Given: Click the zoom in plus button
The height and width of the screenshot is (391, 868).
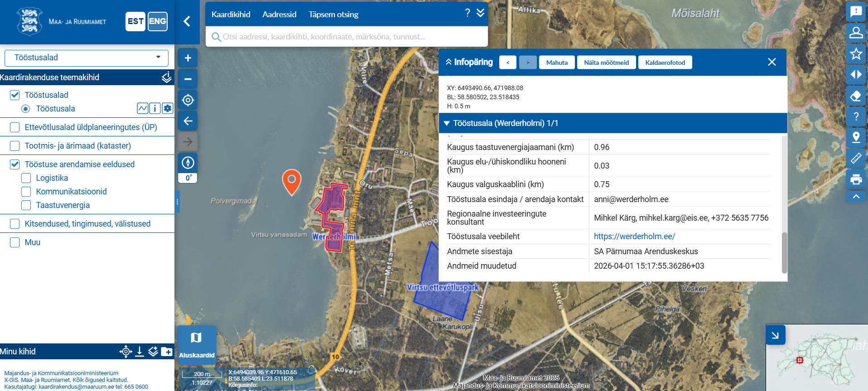Looking at the screenshot, I should (x=188, y=58).
